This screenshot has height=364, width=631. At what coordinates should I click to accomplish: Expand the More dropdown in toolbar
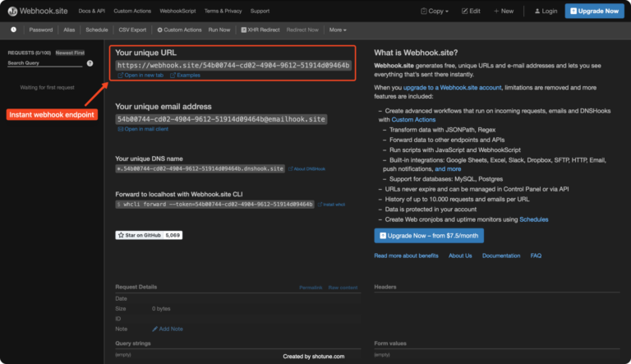pos(337,30)
